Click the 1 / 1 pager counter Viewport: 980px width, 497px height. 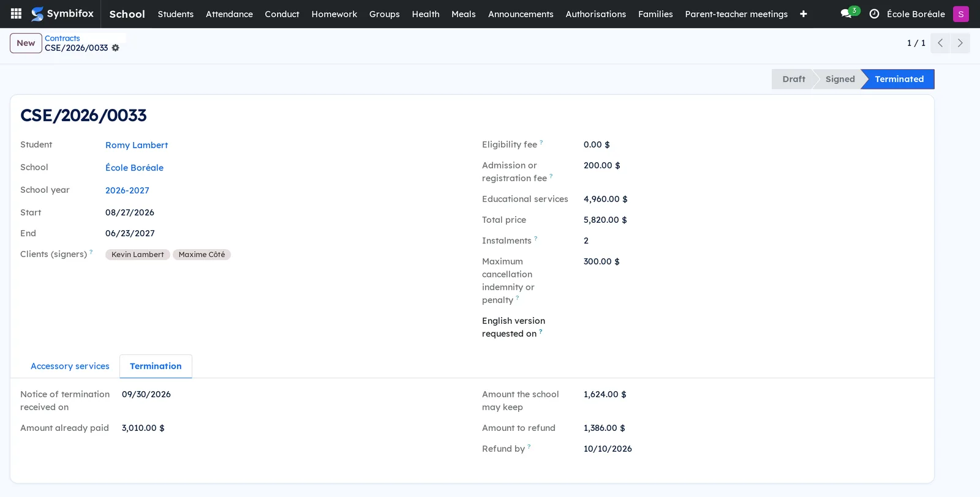point(916,43)
